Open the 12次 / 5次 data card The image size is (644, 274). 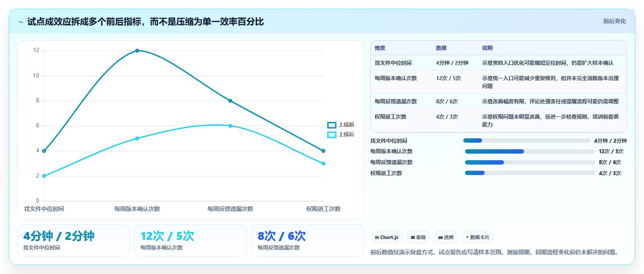[191, 240]
